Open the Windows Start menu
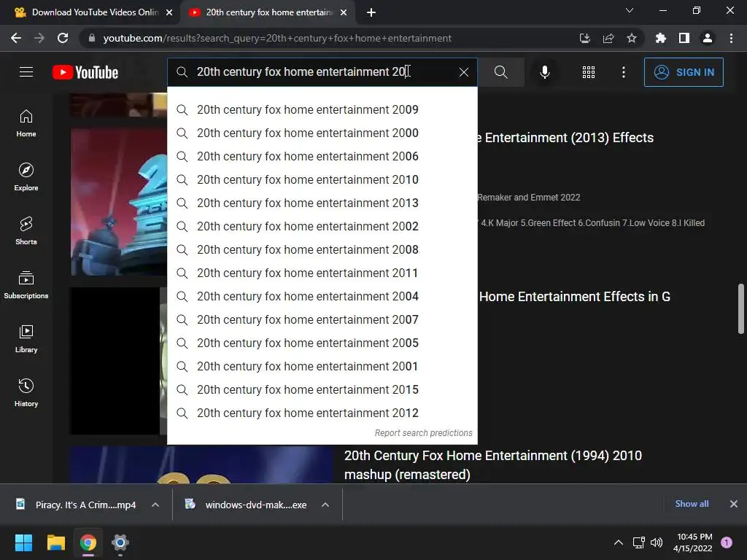This screenshot has width=747, height=560. tap(23, 542)
